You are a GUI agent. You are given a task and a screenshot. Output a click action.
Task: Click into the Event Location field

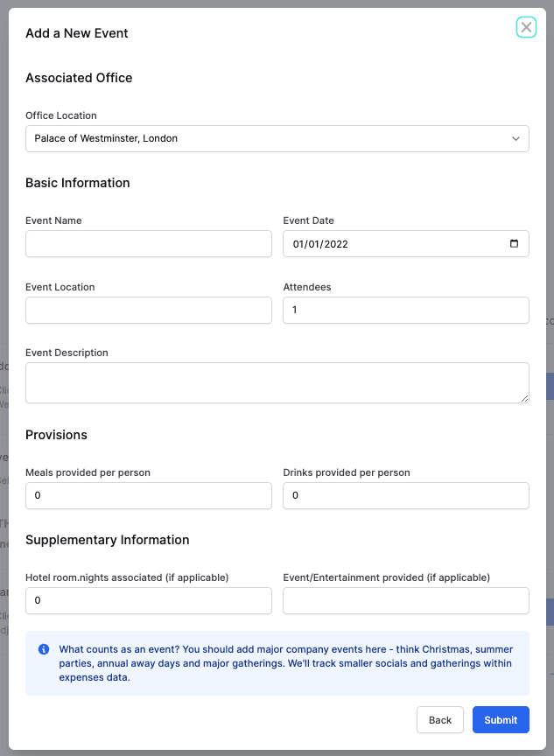coord(149,310)
